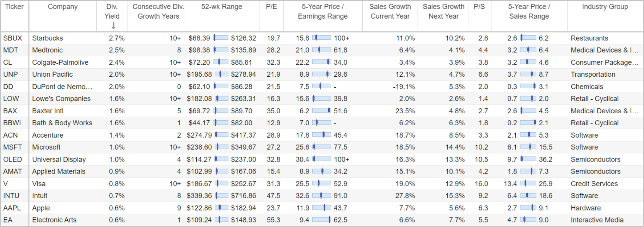
Task: Sort by the Div. Yield column header
Action: [x=112, y=11]
